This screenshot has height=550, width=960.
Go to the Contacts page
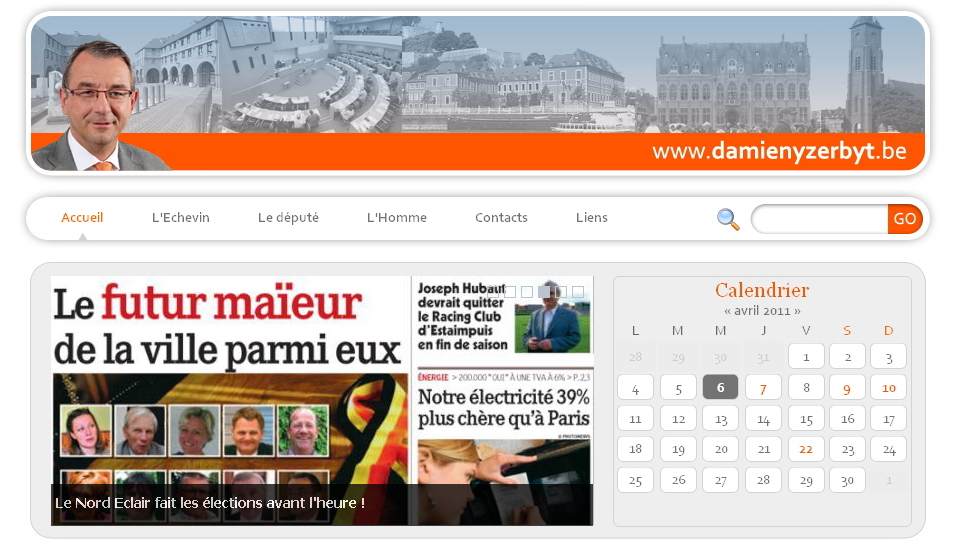pos(501,218)
